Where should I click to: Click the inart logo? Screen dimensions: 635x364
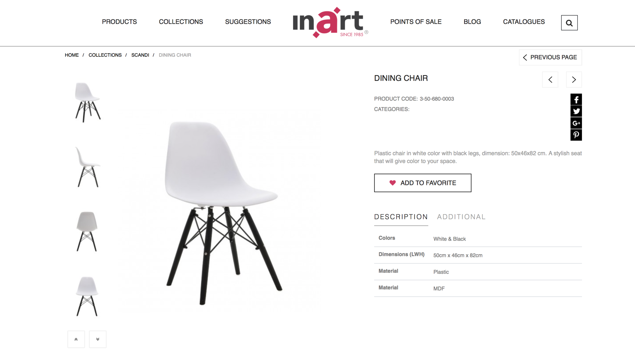pyautogui.click(x=330, y=23)
